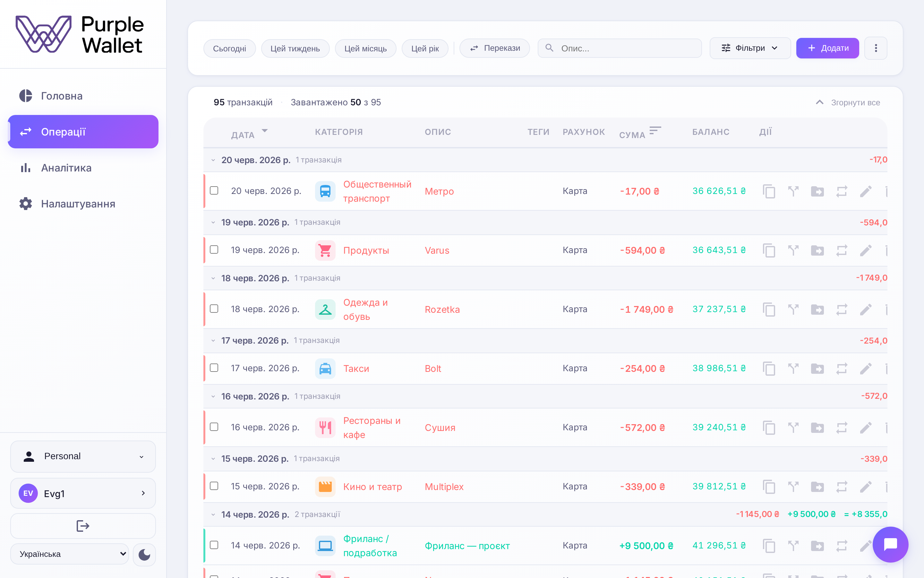The height and width of the screenshot is (578, 924).
Task: Select the 20 черв. Метро transaction checkbox
Action: pos(214,190)
